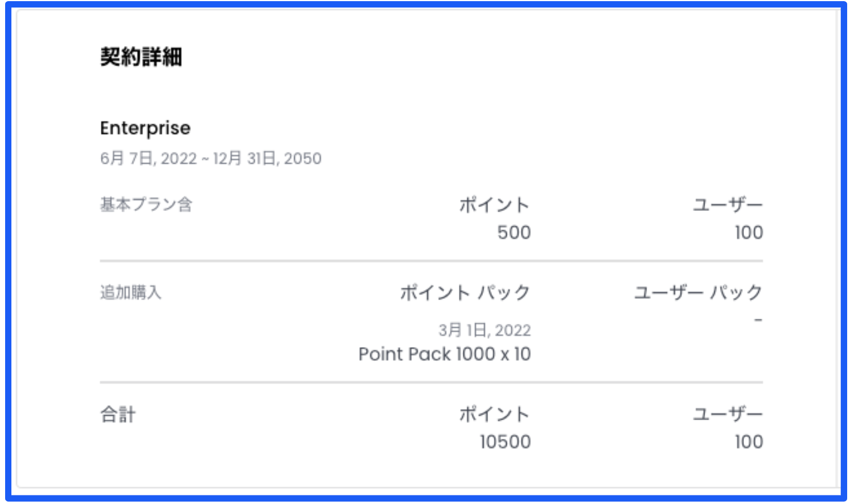Click the contract period 6月 7日, 2022 text
Image resolution: width=854 pixels, height=504 pixels.
pos(148,158)
